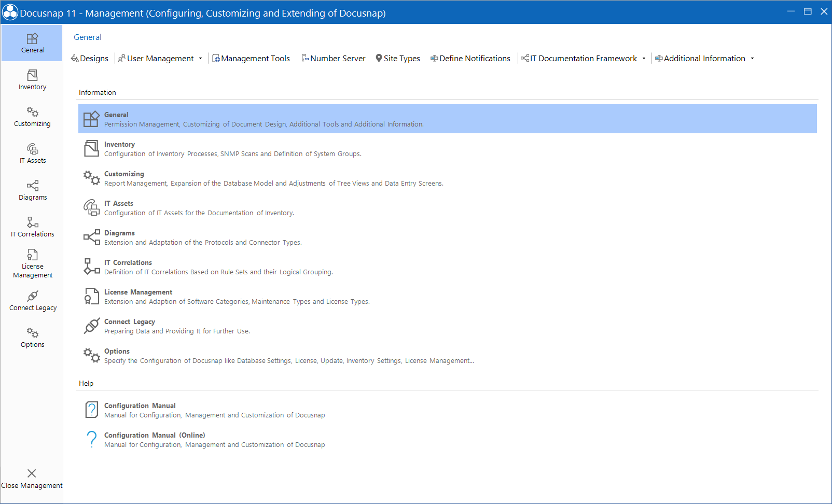The image size is (832, 504).
Task: Go to Diagrams in sidebar
Action: (x=32, y=190)
